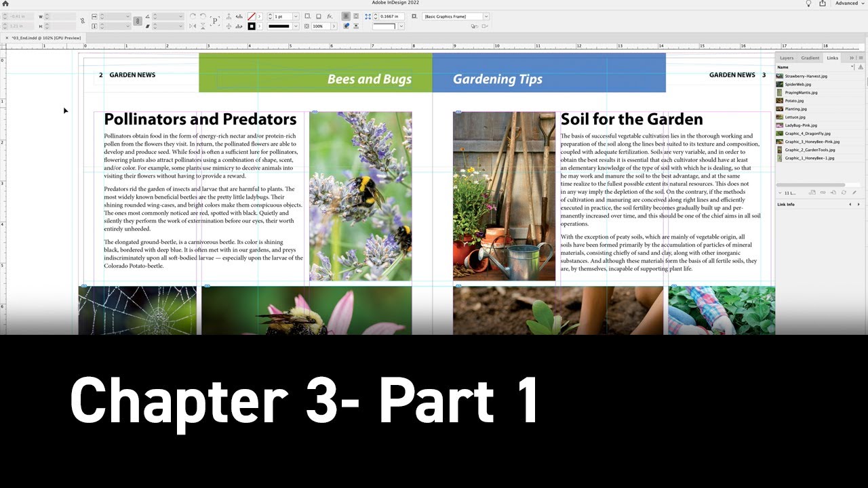Click the Select Container icon
This screenshot has width=868, height=488.
(229, 16)
